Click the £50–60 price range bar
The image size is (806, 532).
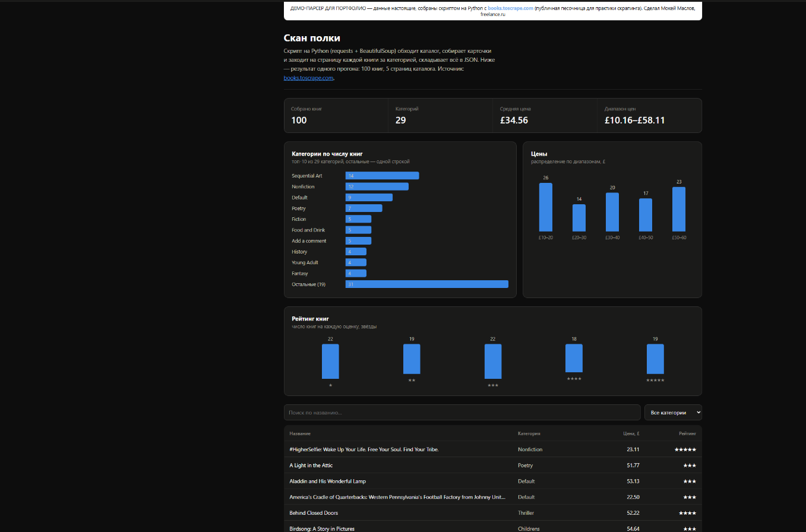pyautogui.click(x=679, y=209)
